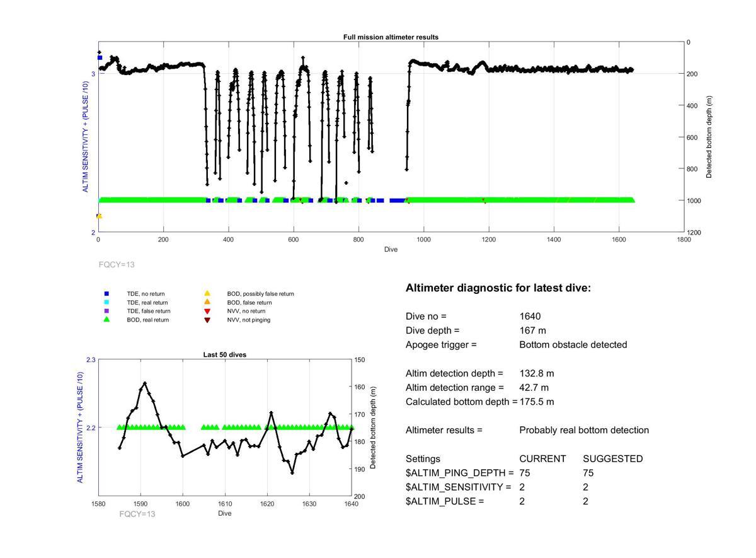
Task: Click 'Bottom obstacle detected' apogee trigger value
Action: tap(573, 345)
